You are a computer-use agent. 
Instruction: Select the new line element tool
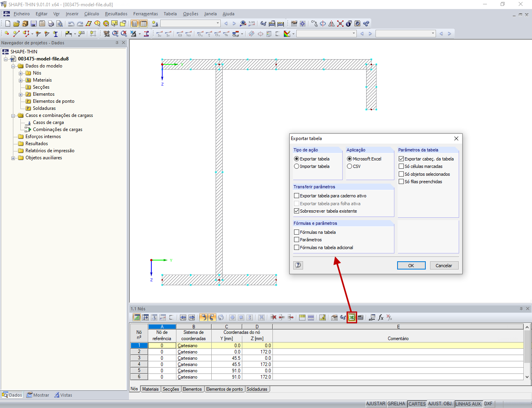[16, 34]
